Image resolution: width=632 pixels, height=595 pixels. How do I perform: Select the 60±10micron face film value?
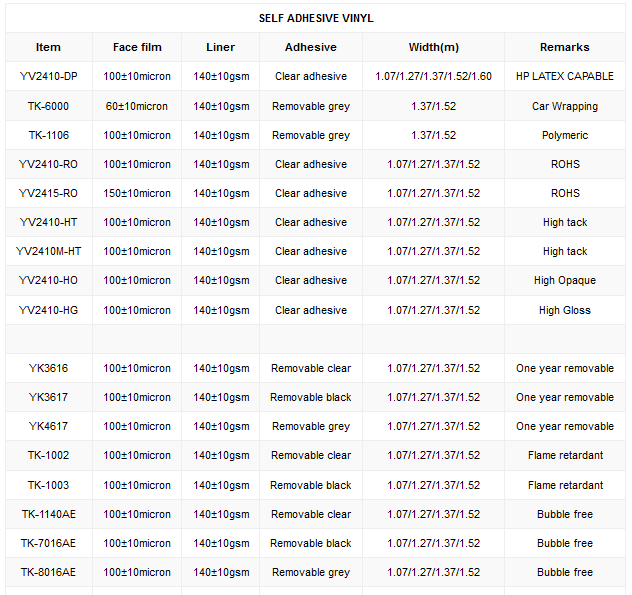(x=137, y=106)
